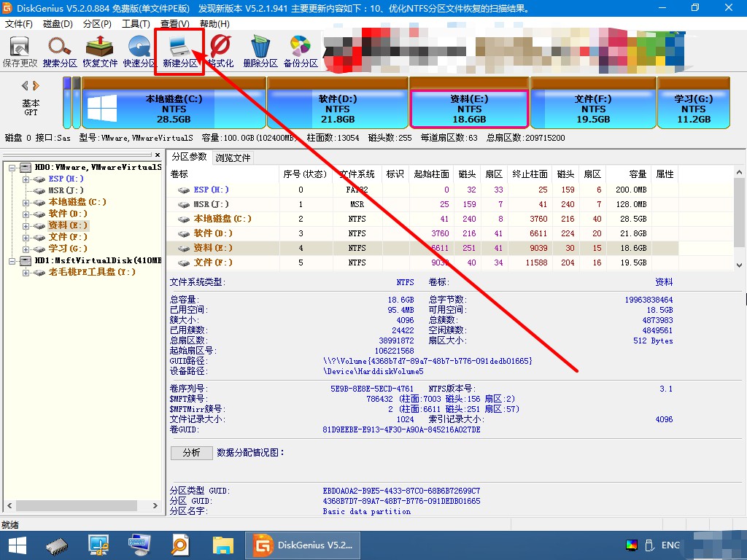
Task: Click the 文件(F:) row in partition table
Action: tap(423, 262)
